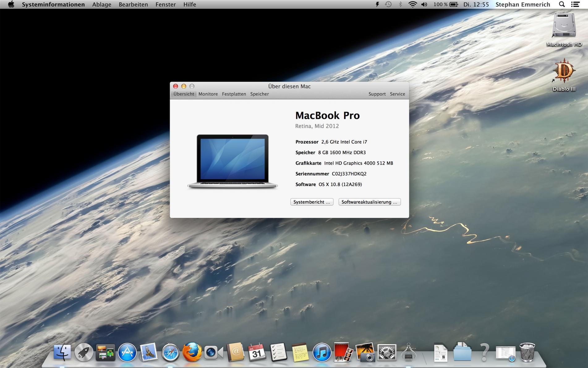588x368 pixels.
Task: Open Notification Center list icon
Action: click(x=575, y=4)
